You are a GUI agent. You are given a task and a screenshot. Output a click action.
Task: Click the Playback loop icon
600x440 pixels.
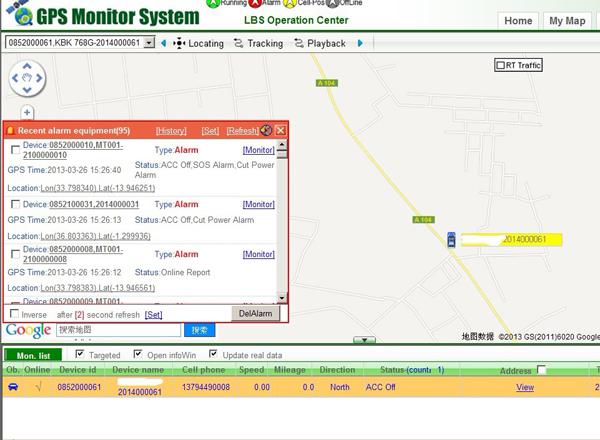tap(297, 43)
